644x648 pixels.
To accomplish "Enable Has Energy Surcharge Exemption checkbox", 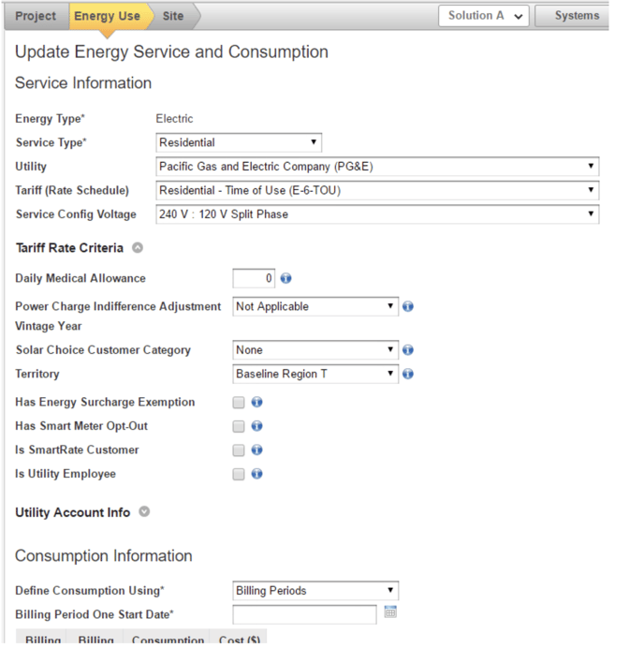I will pos(239,403).
